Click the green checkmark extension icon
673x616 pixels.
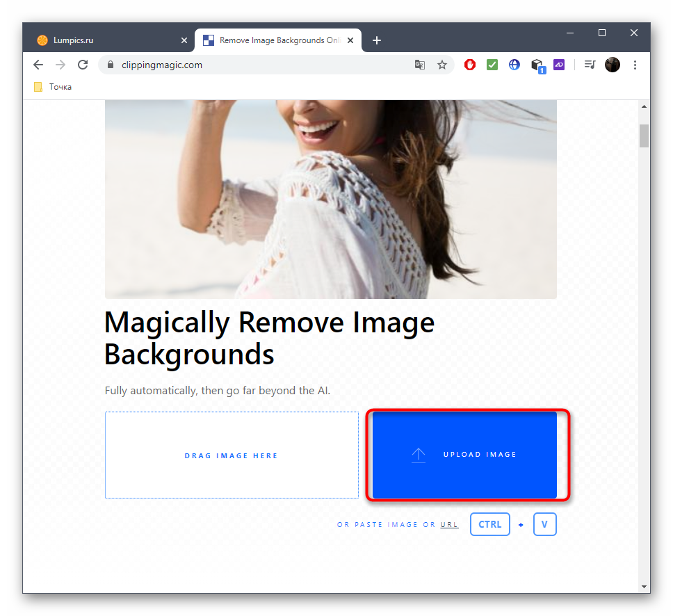click(x=492, y=65)
